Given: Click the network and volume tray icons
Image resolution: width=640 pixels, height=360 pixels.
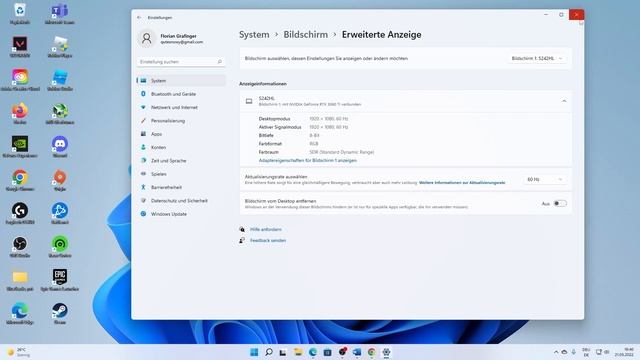Looking at the screenshot, I should pos(602,352).
